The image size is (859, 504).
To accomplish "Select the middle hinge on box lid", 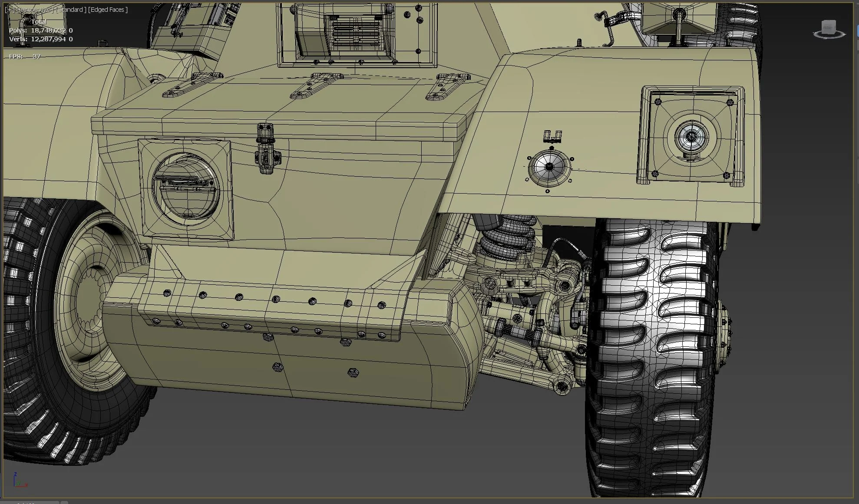I will point(314,85).
